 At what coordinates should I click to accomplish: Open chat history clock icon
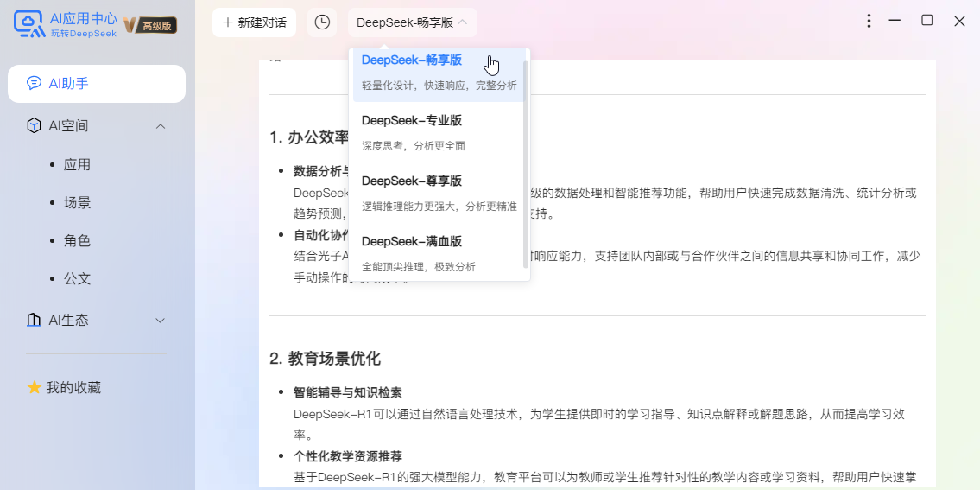[x=322, y=22]
